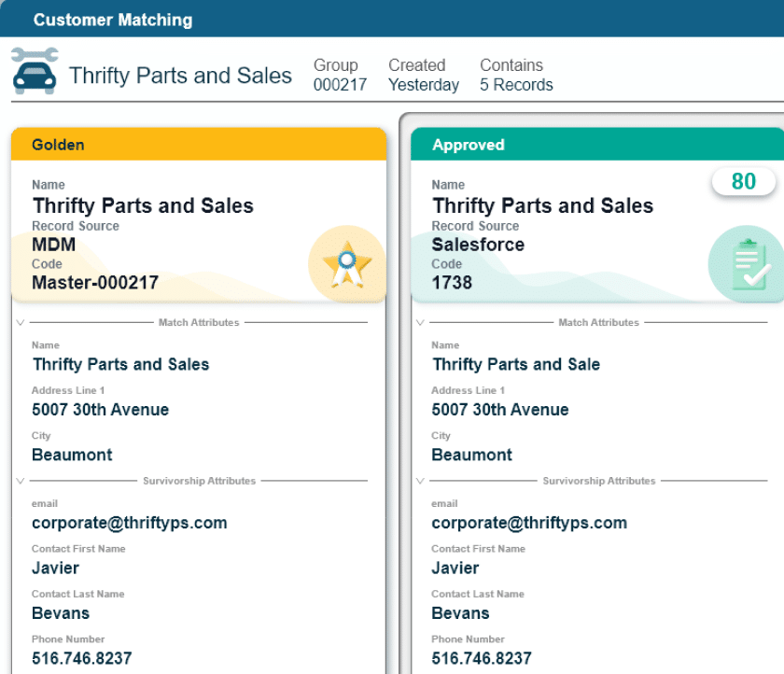Select the Approved record header

[x=597, y=145]
